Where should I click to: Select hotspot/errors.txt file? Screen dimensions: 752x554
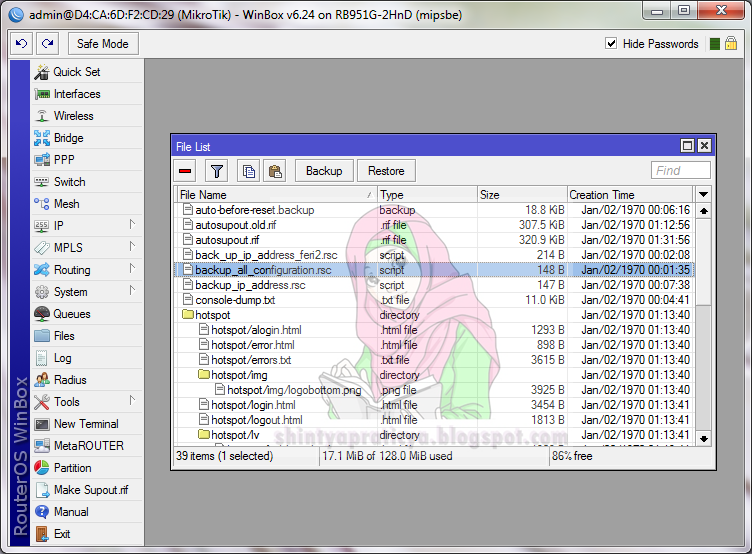tap(434, 360)
